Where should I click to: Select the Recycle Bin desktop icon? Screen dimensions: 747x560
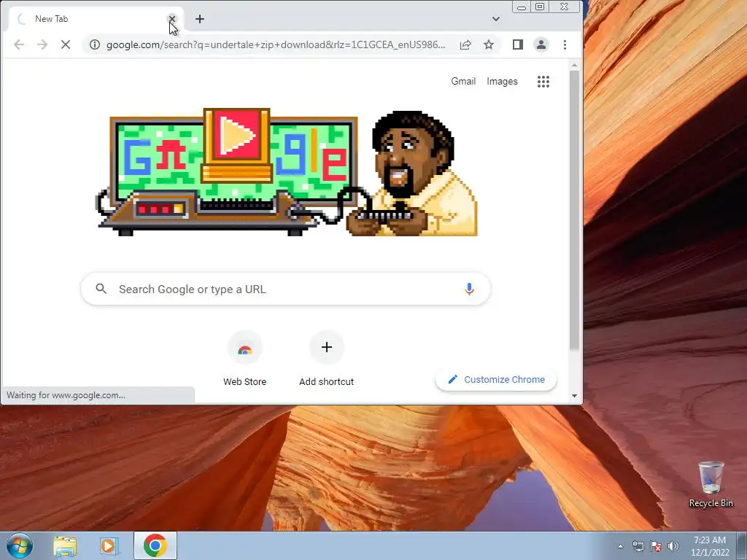pos(711,485)
